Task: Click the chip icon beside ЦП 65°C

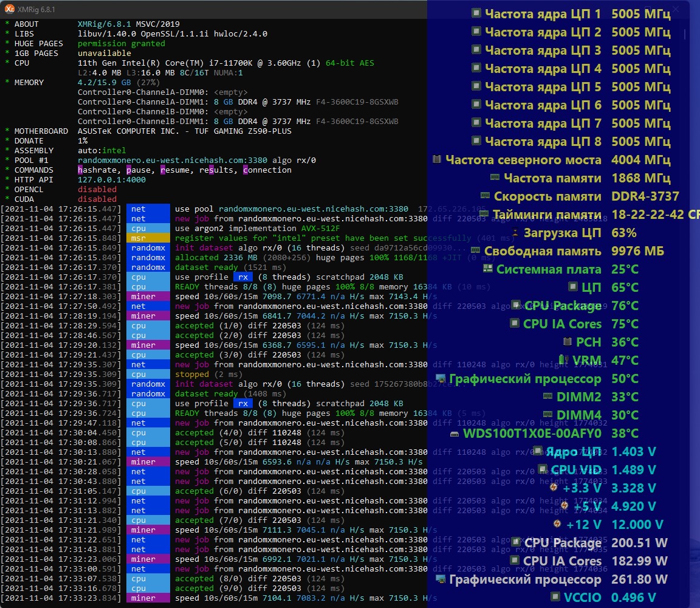Action: click(573, 286)
